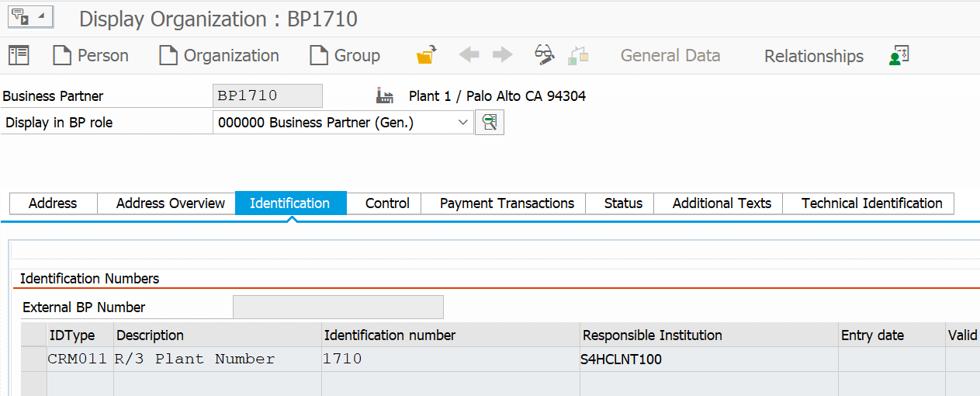Click the General Data button
This screenshot has width=980, height=396.
click(x=670, y=56)
